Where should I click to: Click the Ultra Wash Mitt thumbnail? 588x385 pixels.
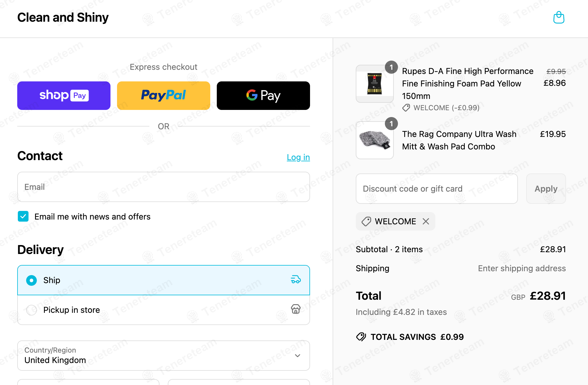pos(375,140)
